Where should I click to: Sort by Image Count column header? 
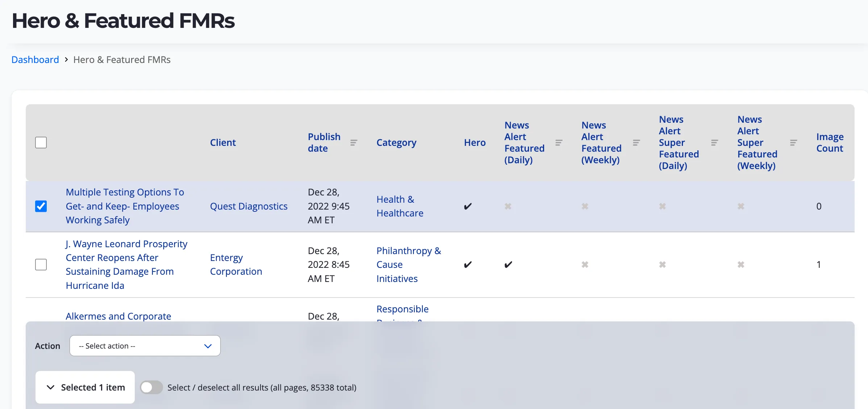click(x=830, y=143)
